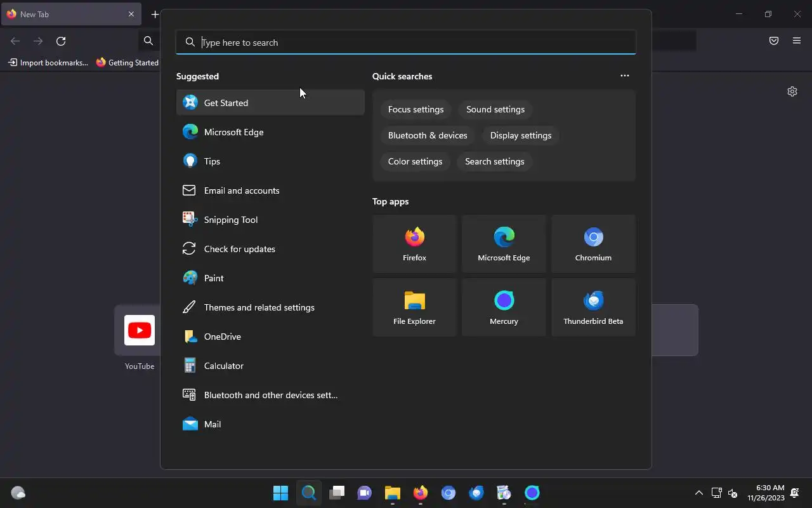This screenshot has width=812, height=508.
Task: Click Color settings quick search
Action: [415, 161]
